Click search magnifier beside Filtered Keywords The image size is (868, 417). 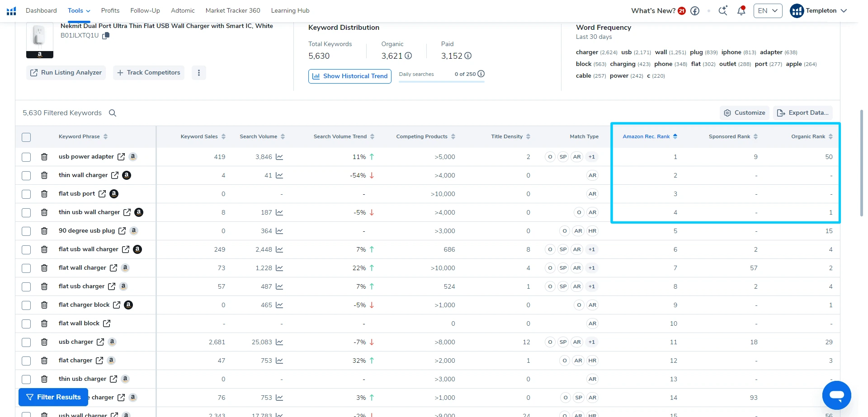(x=113, y=113)
